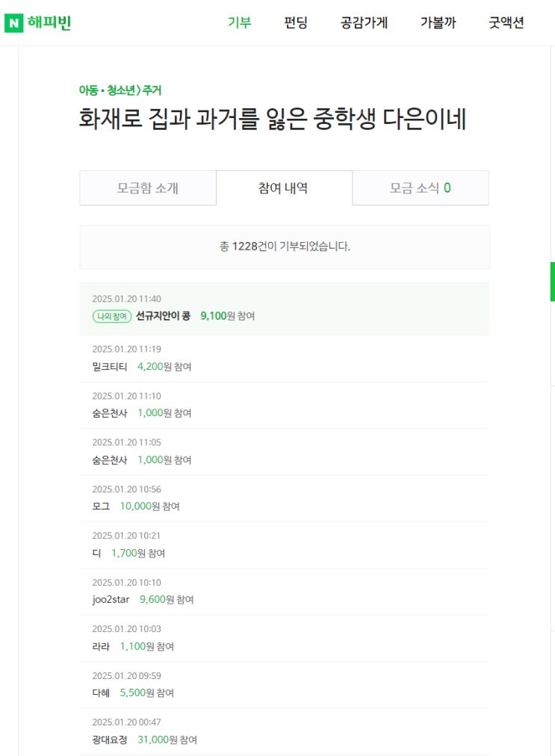Image resolution: width=555 pixels, height=756 pixels.
Task: Select the 참여 내역 tab
Action: pos(283,188)
